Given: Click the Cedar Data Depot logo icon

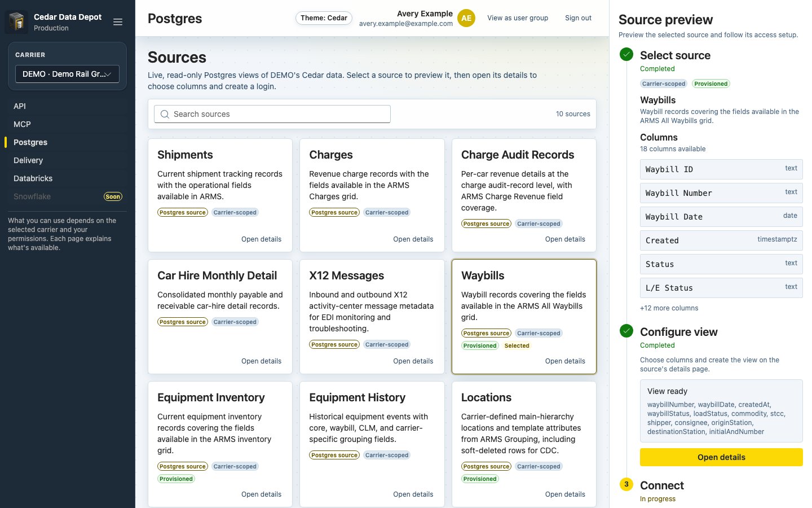Looking at the screenshot, I should tap(17, 22).
